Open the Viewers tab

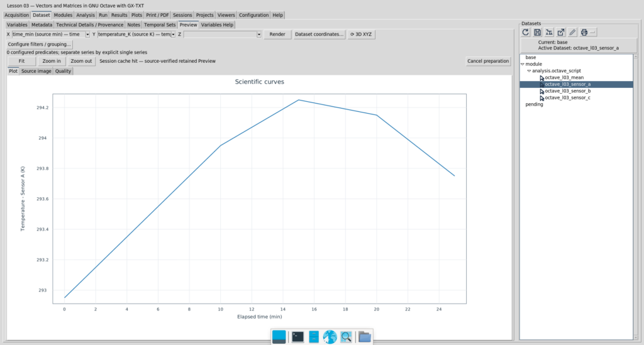point(226,15)
